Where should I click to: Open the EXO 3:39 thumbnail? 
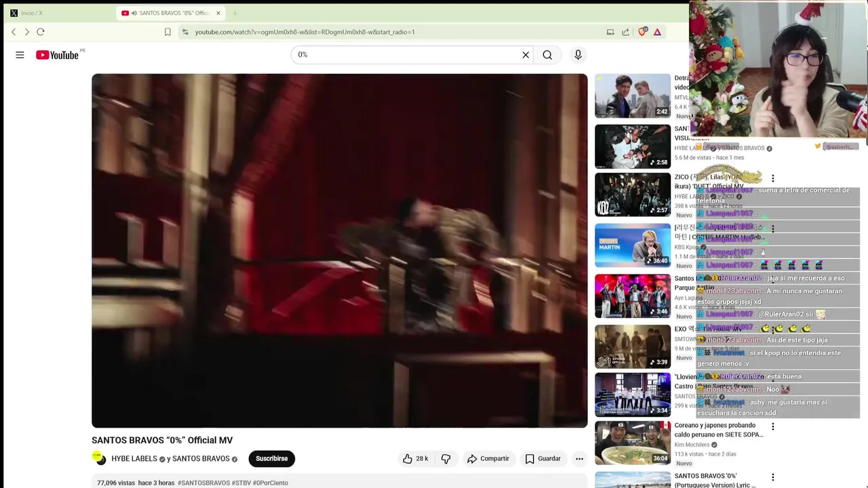[633, 347]
